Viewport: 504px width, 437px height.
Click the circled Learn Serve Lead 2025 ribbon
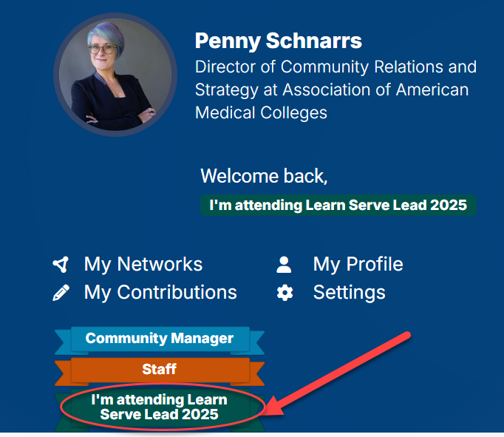pyautogui.click(x=160, y=407)
